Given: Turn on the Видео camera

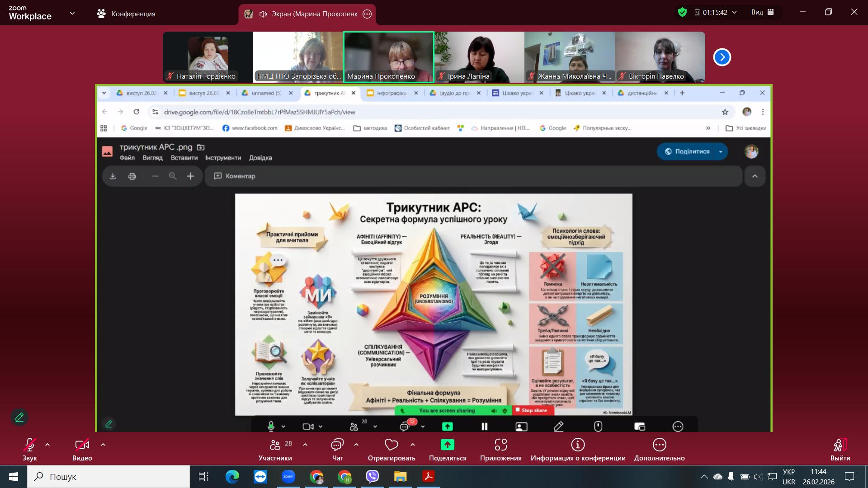Looking at the screenshot, I should click(x=82, y=445).
